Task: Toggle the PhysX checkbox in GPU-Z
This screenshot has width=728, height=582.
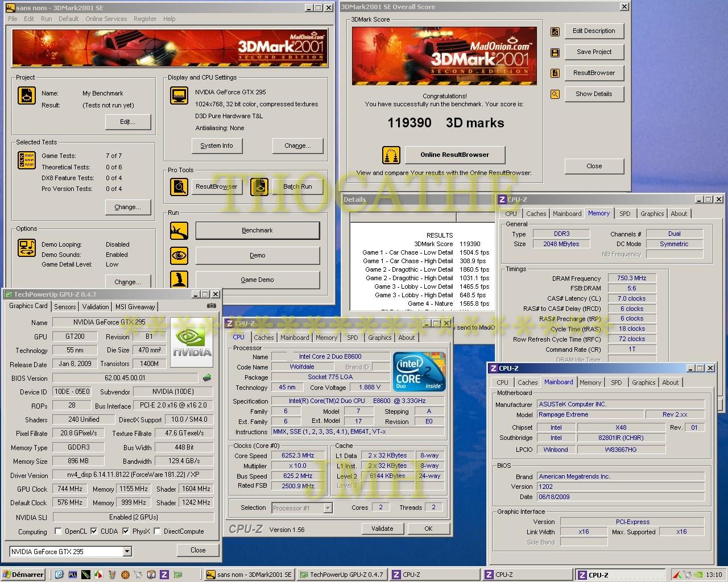Action: point(126,531)
